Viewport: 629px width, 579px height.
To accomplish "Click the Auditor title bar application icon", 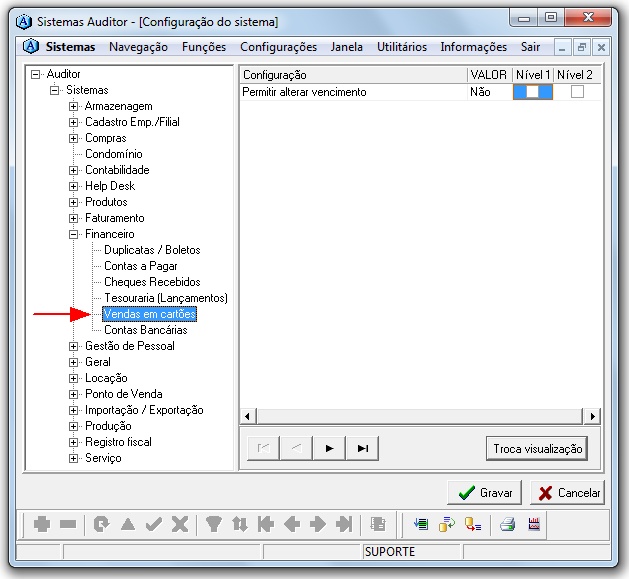I will tap(24, 21).
